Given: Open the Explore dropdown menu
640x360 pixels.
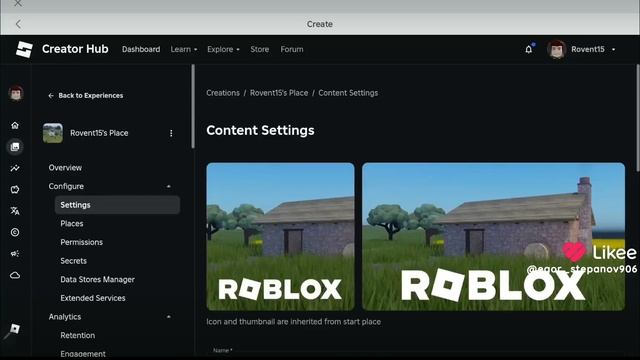Looking at the screenshot, I should tap(223, 49).
